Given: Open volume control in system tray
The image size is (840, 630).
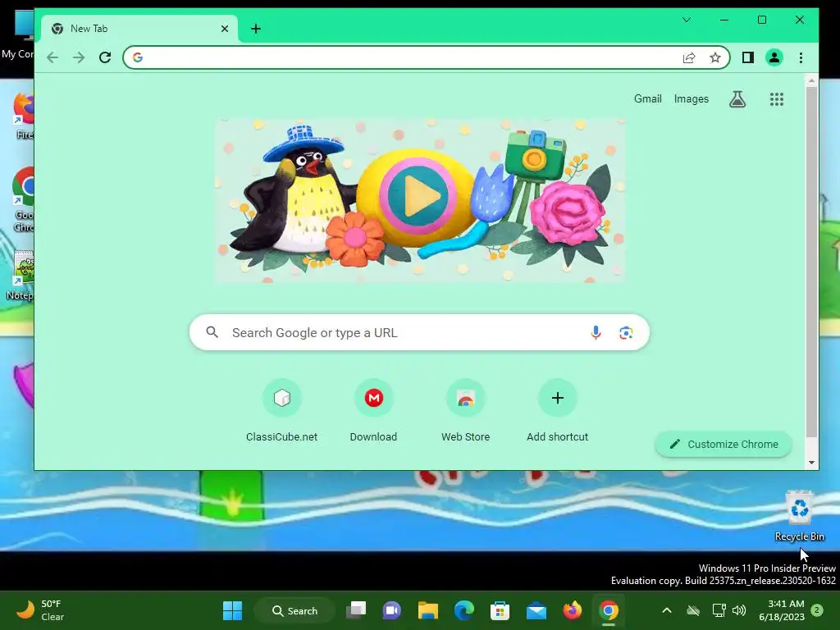Looking at the screenshot, I should coord(739,610).
